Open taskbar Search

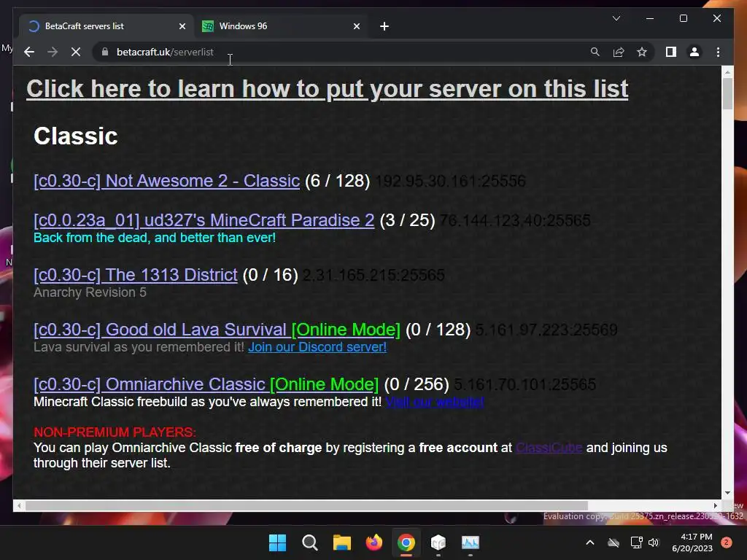coord(309,542)
